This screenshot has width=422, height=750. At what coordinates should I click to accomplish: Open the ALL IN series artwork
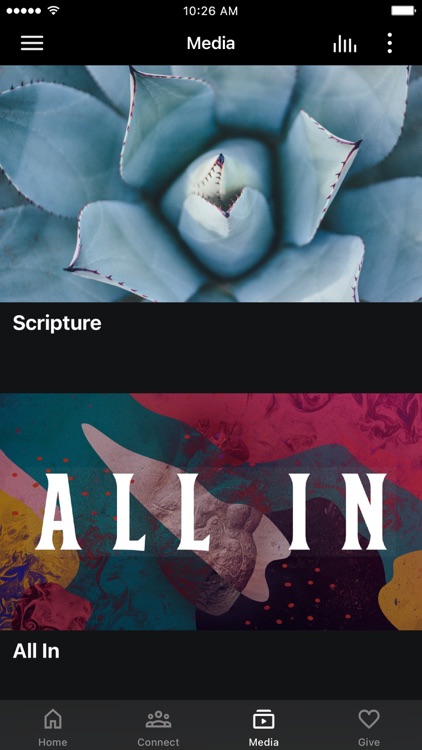pos(211,511)
